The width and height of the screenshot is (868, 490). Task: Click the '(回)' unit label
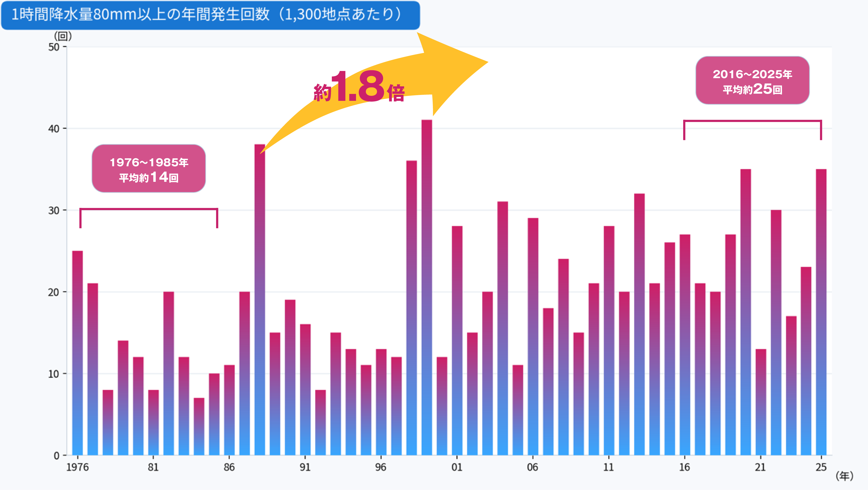coord(63,36)
